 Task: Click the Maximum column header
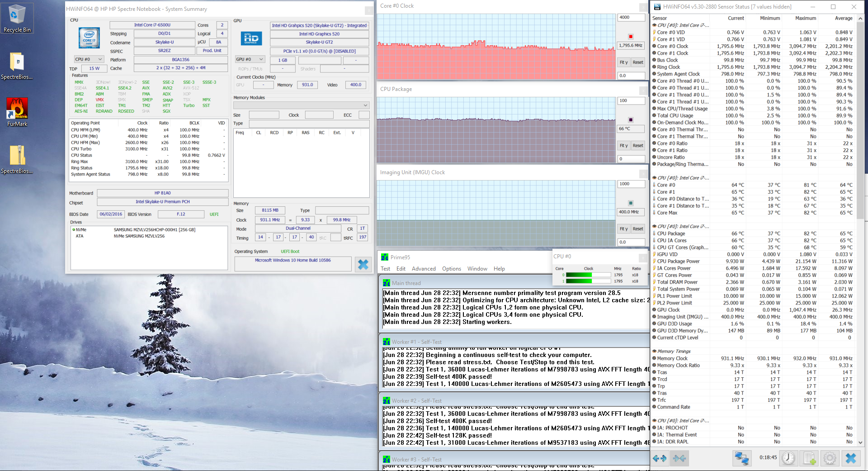click(806, 19)
